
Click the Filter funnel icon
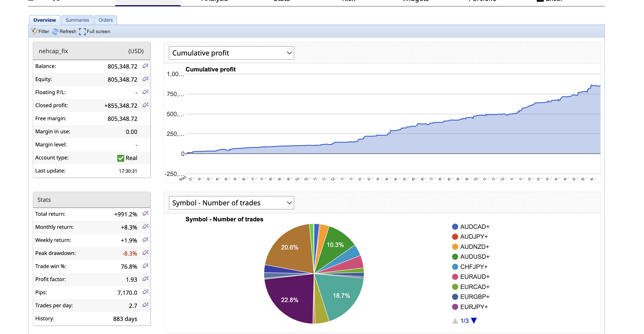[x=34, y=31]
